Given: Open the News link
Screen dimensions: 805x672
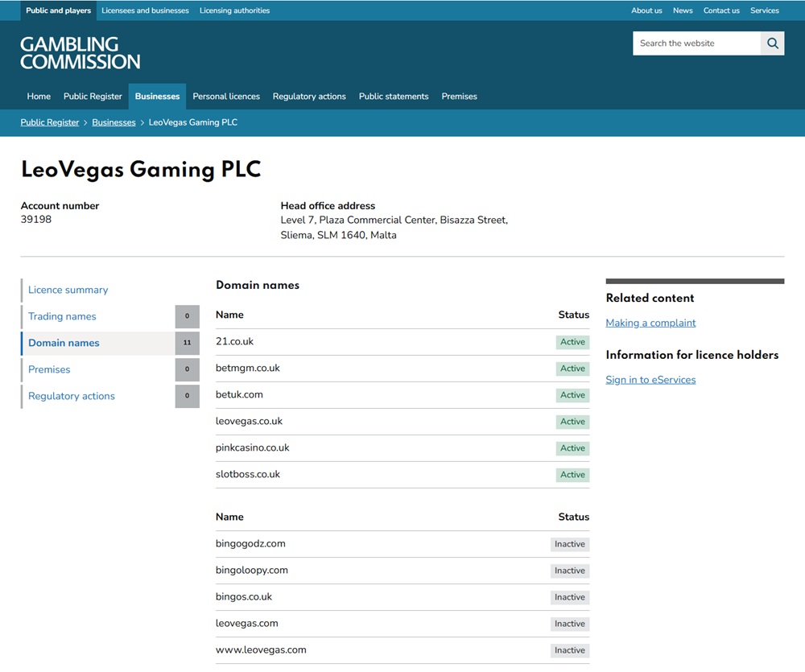Looking at the screenshot, I should (x=683, y=10).
